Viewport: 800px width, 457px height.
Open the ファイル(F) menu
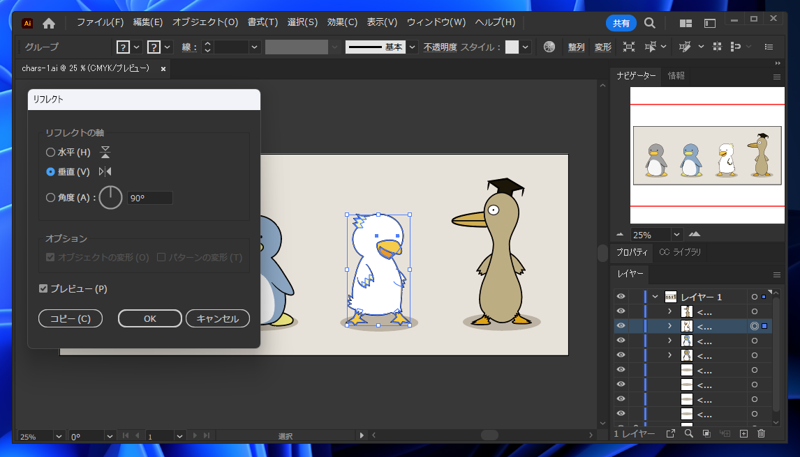(x=100, y=22)
